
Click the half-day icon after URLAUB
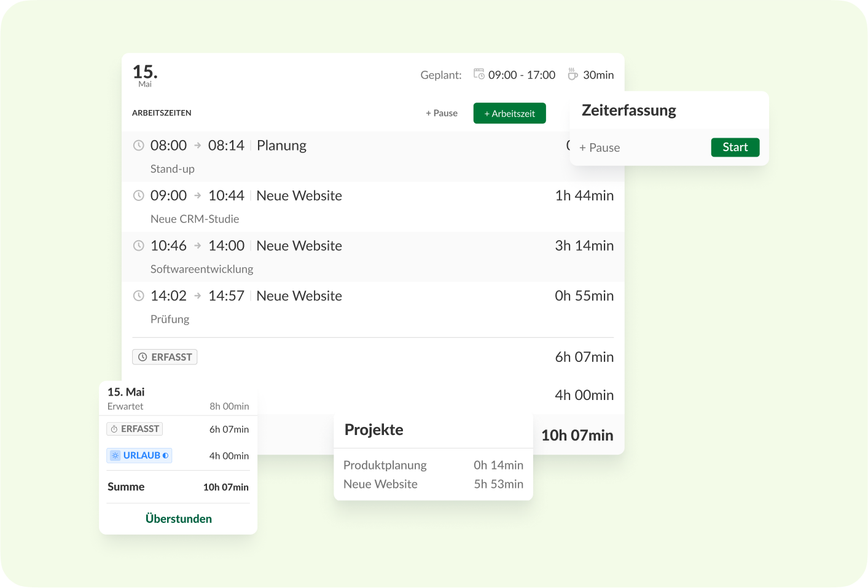tap(166, 455)
